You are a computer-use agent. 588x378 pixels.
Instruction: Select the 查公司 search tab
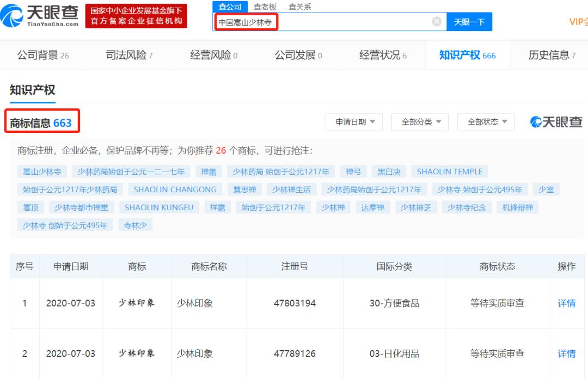coord(229,6)
